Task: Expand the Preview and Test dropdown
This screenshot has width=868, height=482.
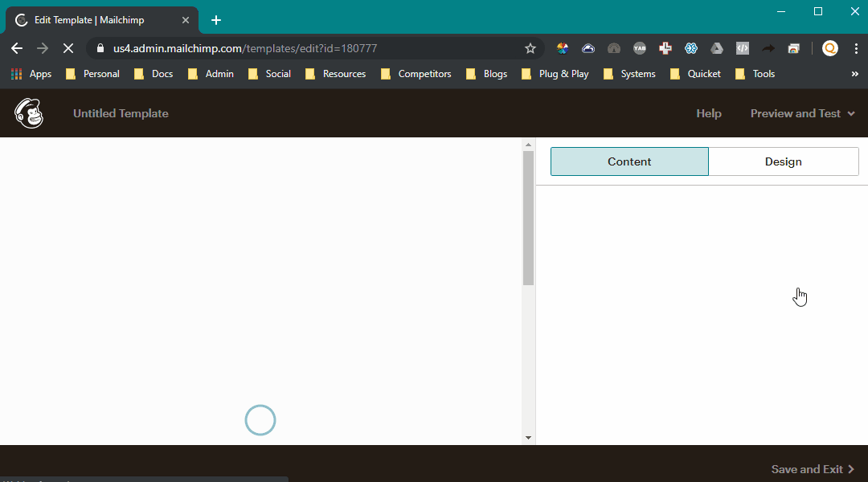Action: [803, 113]
